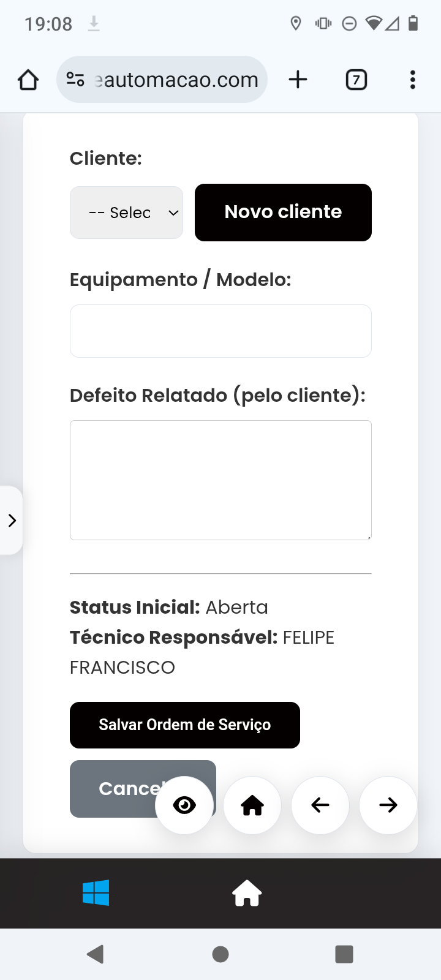Open Chrome's three-dot overflow menu

[413, 80]
